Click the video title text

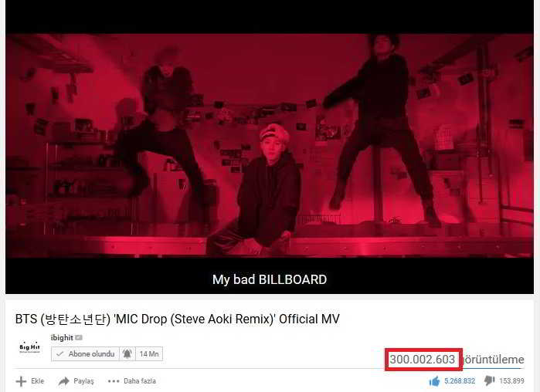tap(178, 319)
